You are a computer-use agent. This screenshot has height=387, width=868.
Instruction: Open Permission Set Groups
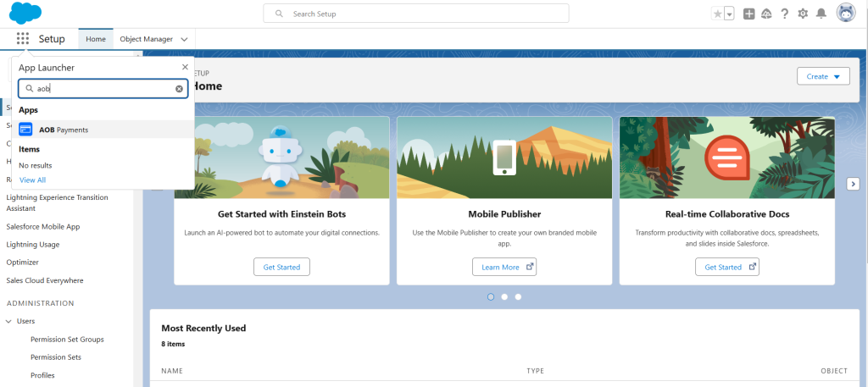tap(67, 340)
